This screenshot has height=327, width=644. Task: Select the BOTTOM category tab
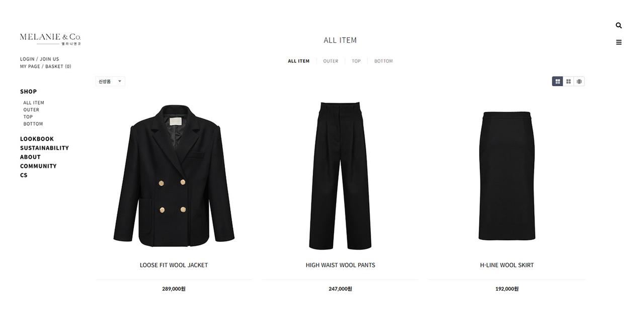pos(383,61)
